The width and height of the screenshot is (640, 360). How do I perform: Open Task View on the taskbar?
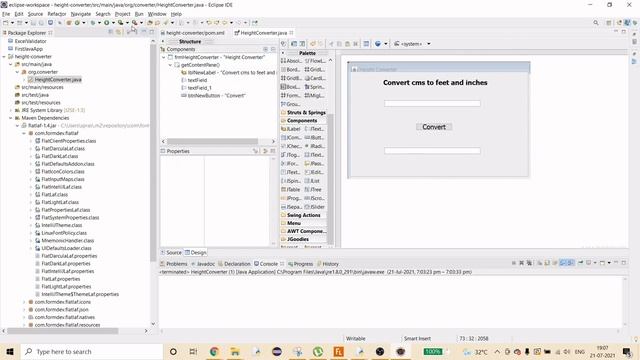pos(193,351)
